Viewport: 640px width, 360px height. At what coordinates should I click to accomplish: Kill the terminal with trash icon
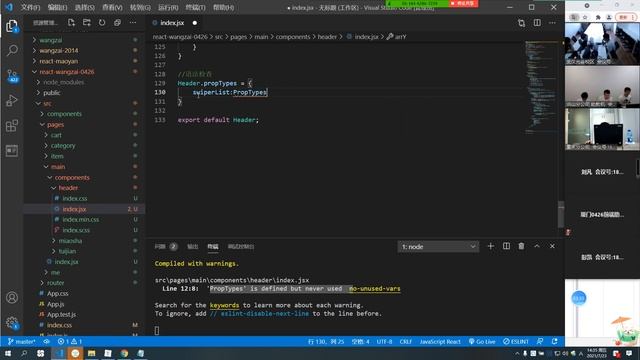pyautogui.click(x=521, y=246)
